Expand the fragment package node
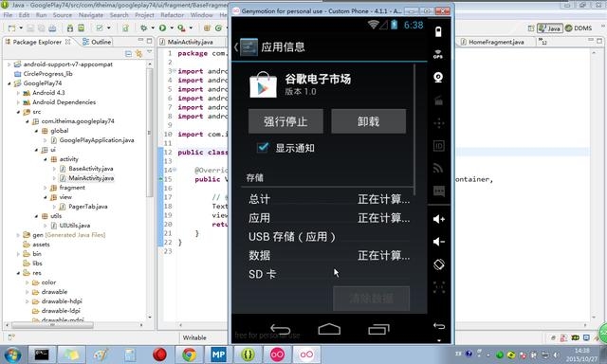Screen dimensions: 607x364 46,188
